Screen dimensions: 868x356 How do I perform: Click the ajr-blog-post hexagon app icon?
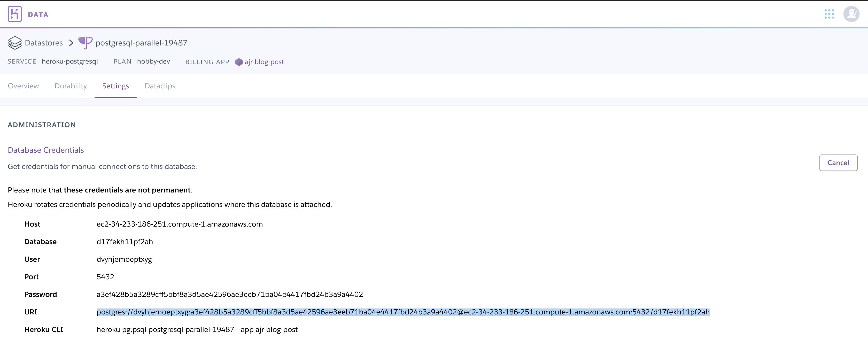tap(239, 62)
